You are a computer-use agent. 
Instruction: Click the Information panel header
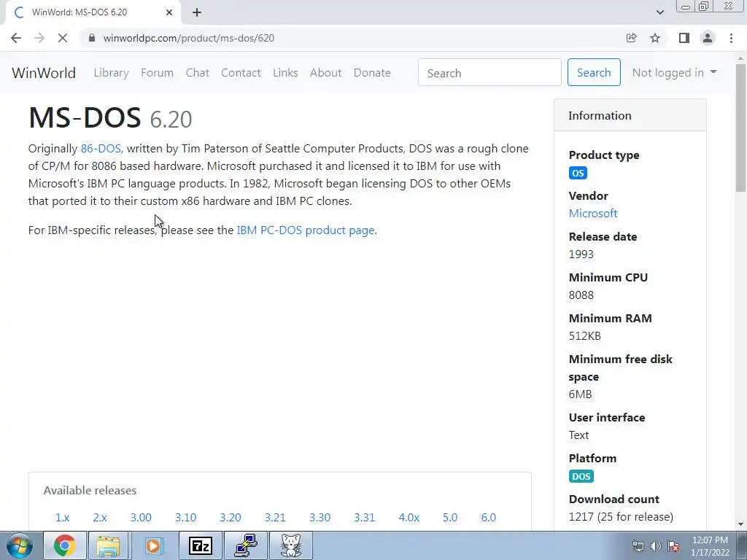coord(630,115)
